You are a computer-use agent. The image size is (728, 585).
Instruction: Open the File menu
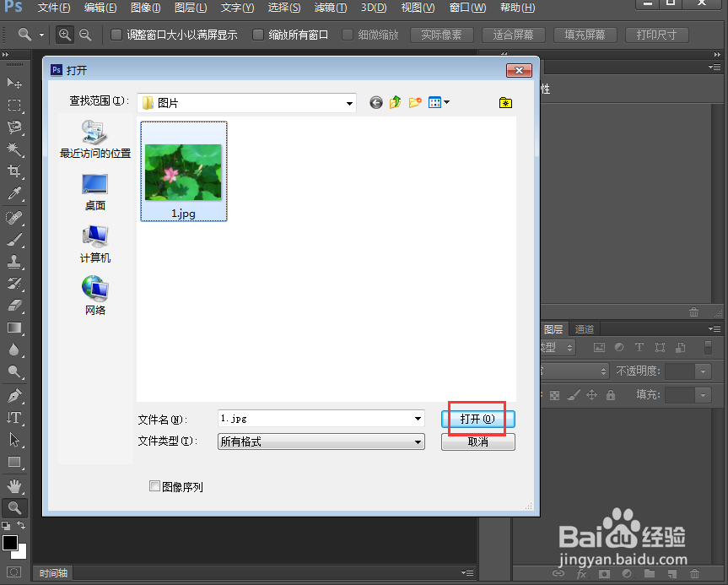[54, 8]
